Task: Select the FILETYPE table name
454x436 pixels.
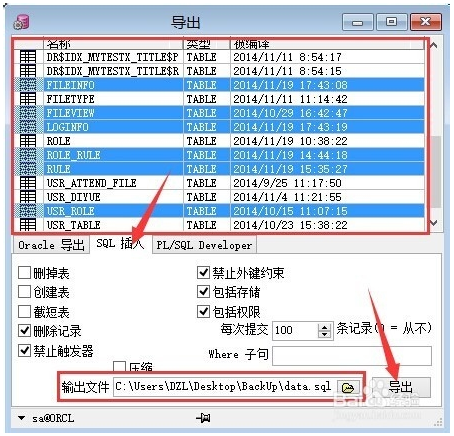Action: (70, 99)
